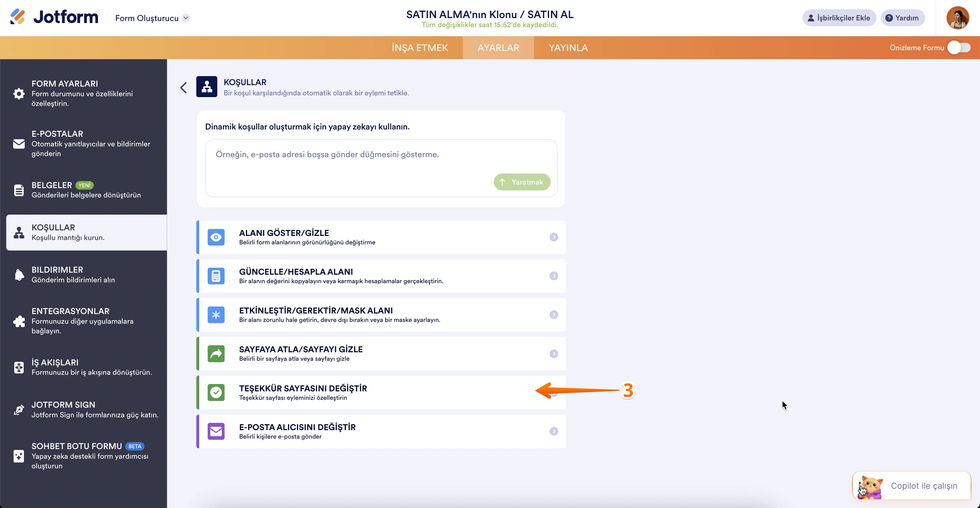This screenshot has width=980, height=508.
Task: Open Entegrasyonlar puzzle piece icon
Action: click(18, 321)
